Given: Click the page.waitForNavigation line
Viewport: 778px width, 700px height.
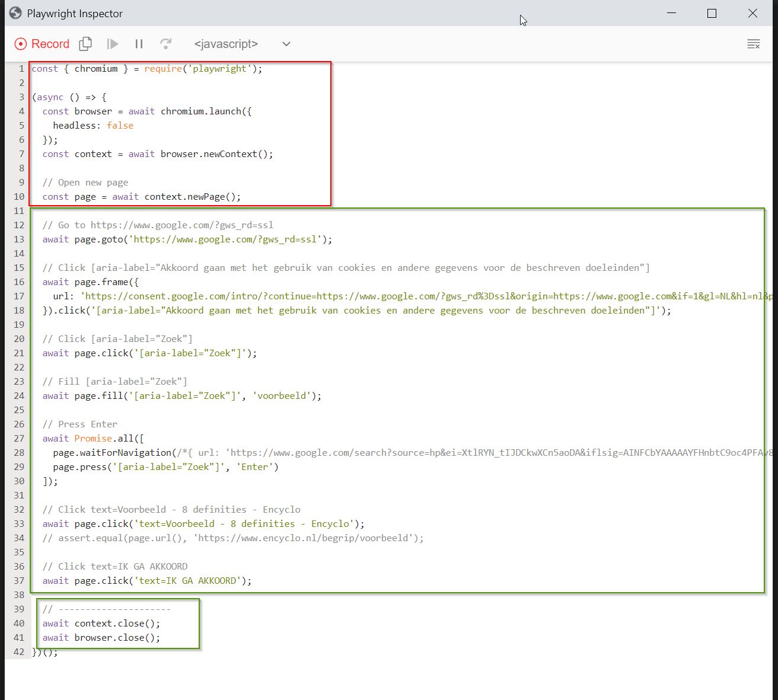Looking at the screenshot, I should click(x=413, y=453).
